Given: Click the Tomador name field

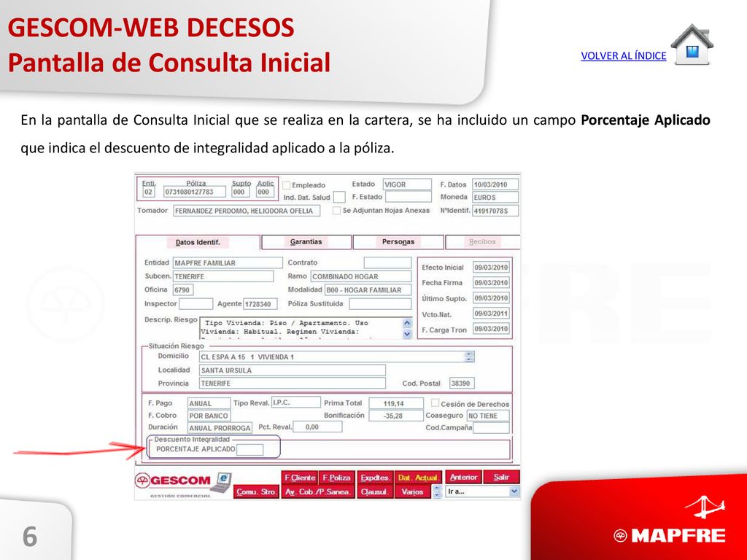Looking at the screenshot, I should coord(247,211).
